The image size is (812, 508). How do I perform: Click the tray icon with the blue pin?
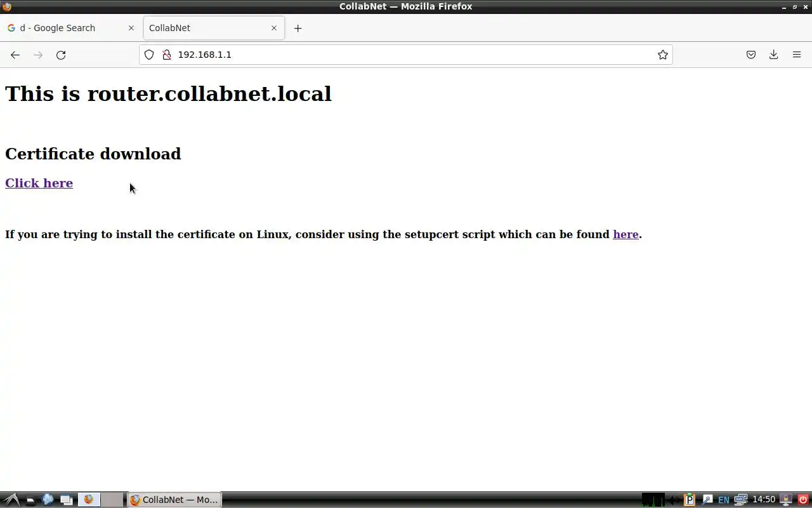click(x=707, y=500)
